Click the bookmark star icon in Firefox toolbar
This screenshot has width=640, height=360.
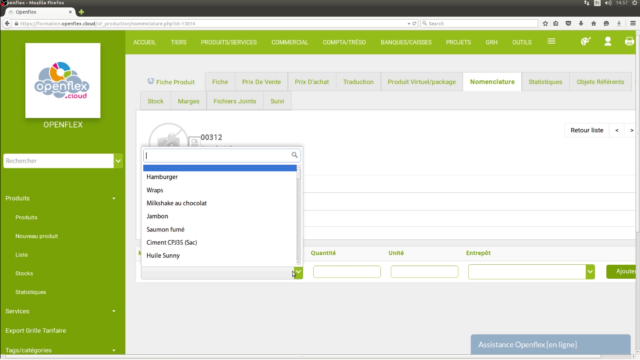click(545, 23)
